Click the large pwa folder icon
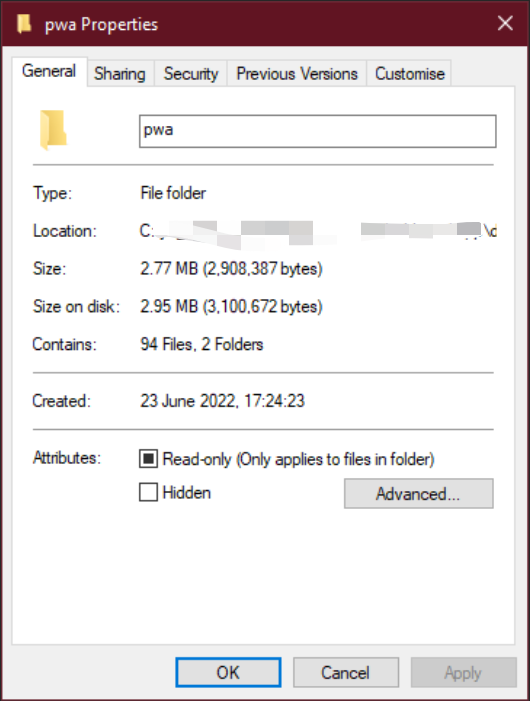This screenshot has width=530, height=701. 53,130
